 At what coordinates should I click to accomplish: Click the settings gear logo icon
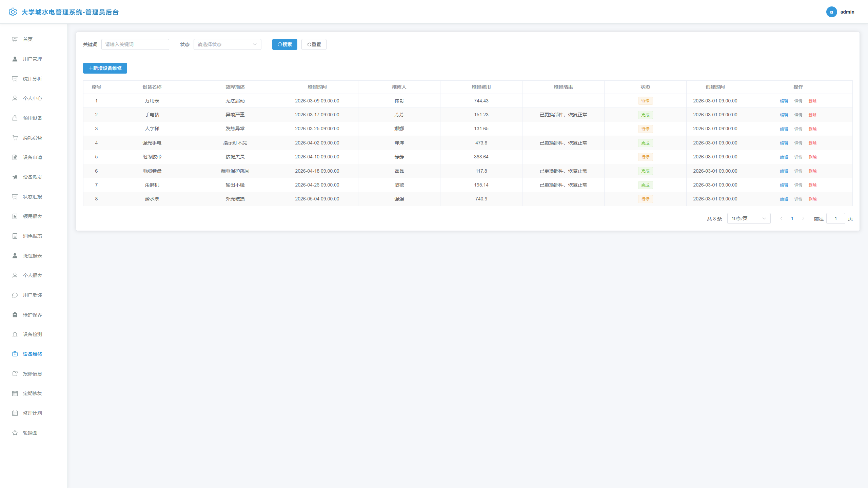coord(13,12)
